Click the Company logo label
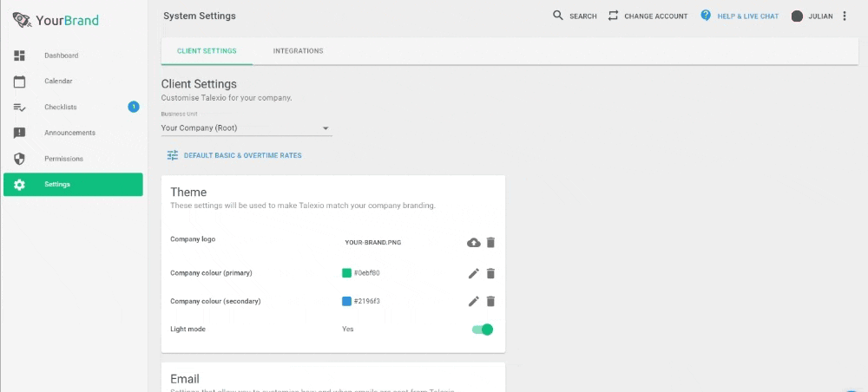Viewport: 868px width, 392px height. pyautogui.click(x=193, y=239)
